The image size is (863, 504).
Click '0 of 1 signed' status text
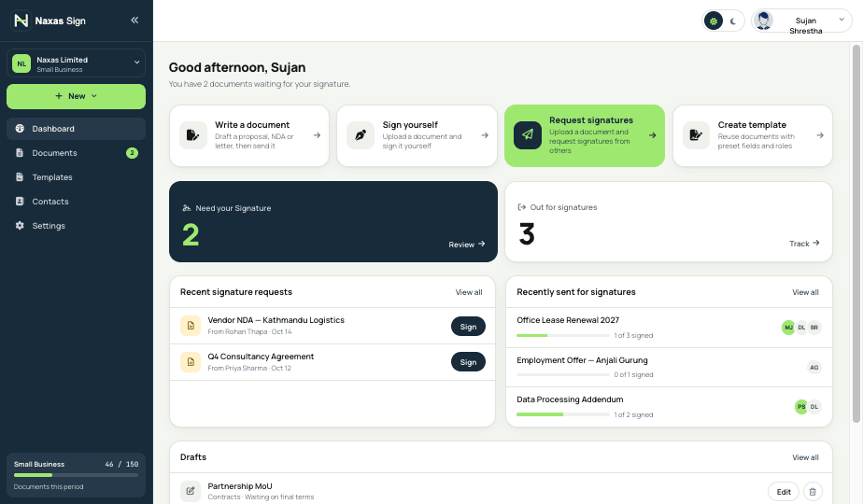pyautogui.click(x=633, y=374)
